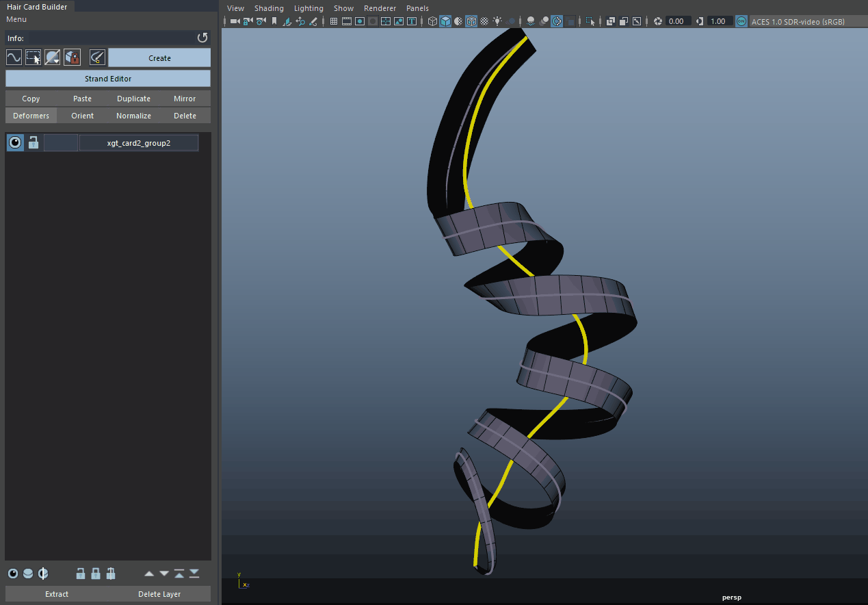The height and width of the screenshot is (605, 868).
Task: Move layer to top with barred up arrow
Action: [x=179, y=574]
